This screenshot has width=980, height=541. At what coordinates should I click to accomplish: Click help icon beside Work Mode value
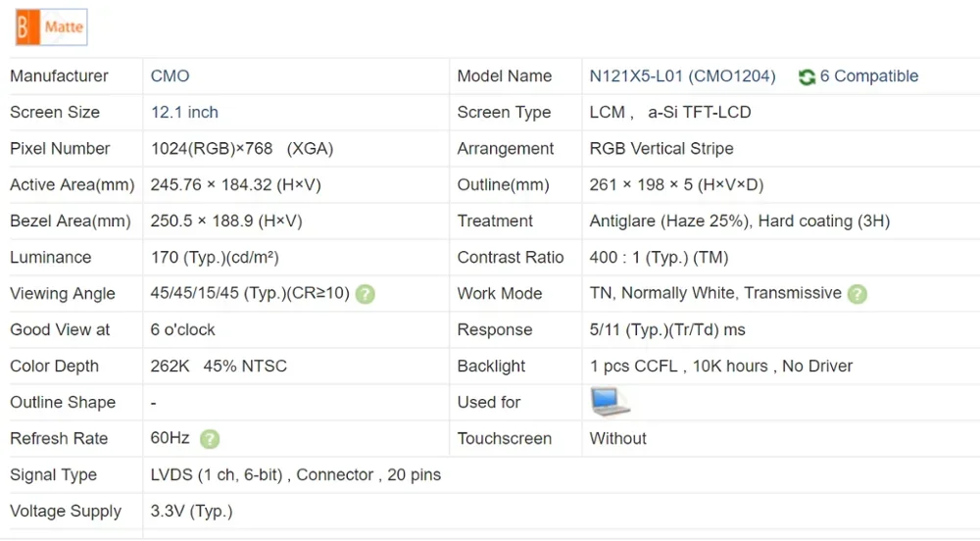(857, 294)
